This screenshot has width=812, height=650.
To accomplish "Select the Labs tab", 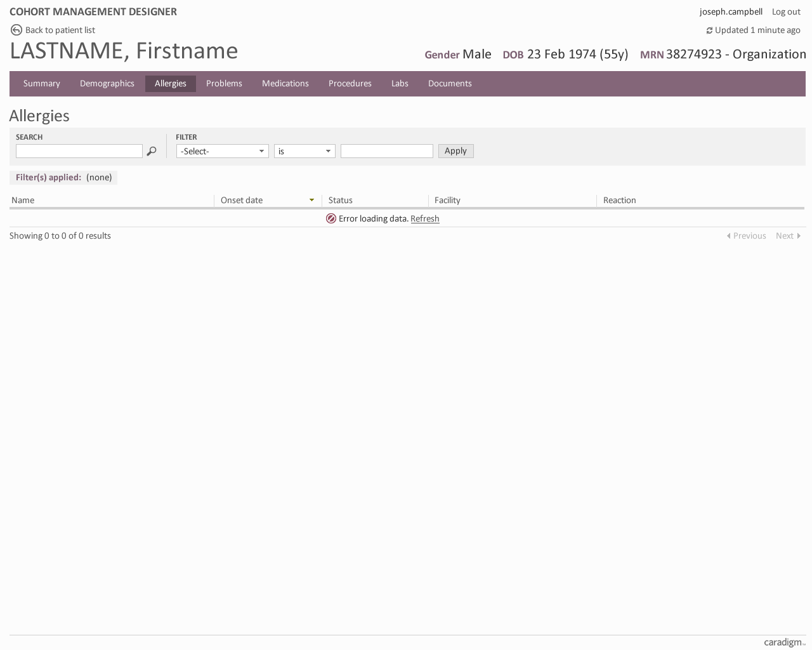I will click(400, 83).
